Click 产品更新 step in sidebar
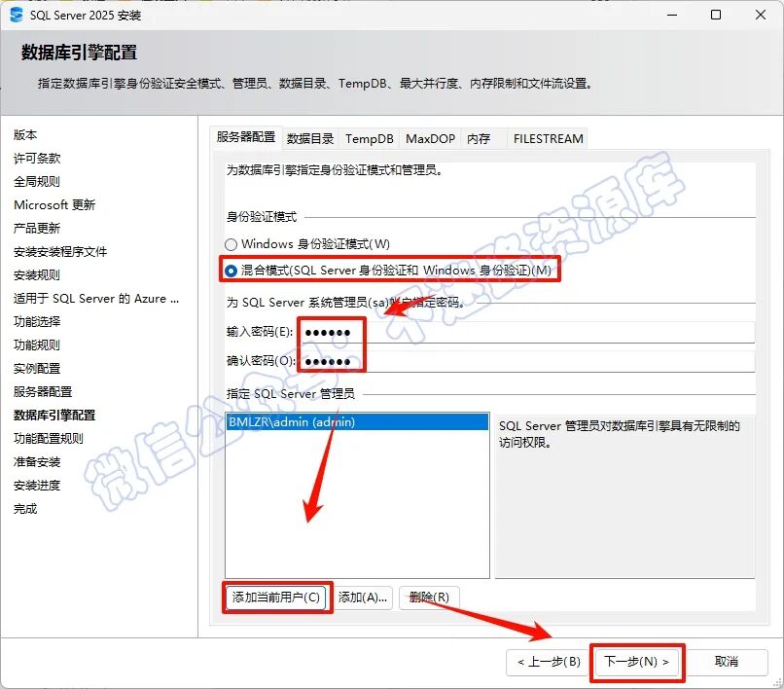 pos(37,228)
